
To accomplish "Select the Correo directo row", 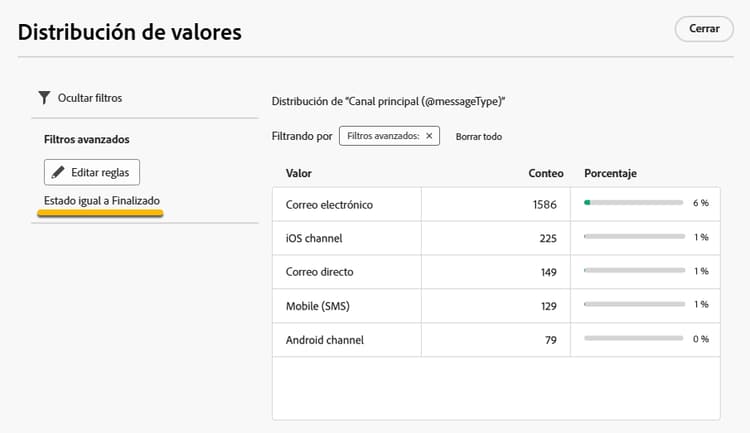I will [x=320, y=272].
